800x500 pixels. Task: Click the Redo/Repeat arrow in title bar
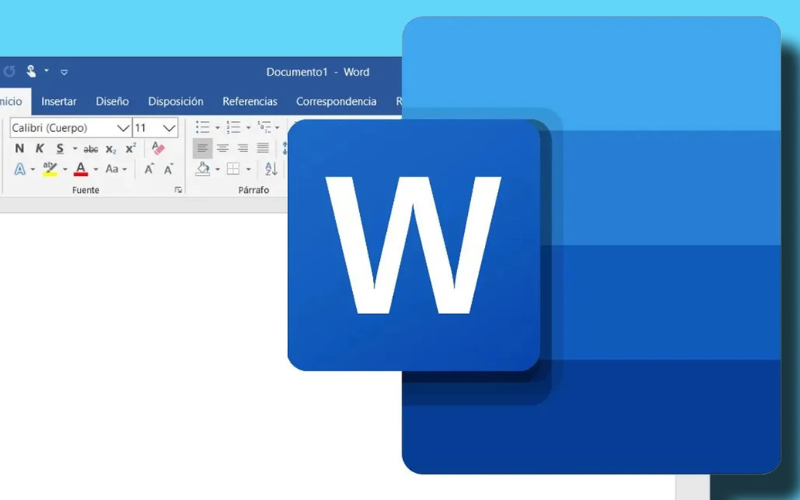(9, 71)
